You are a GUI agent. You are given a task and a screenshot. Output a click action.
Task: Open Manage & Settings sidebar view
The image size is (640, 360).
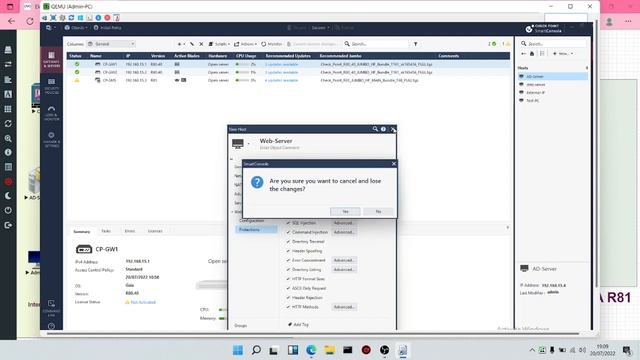click(x=51, y=140)
